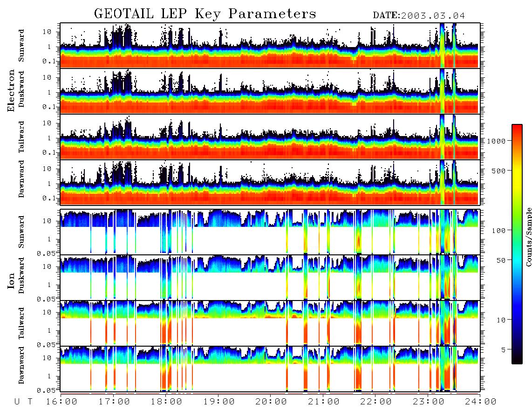Click the Electron Sunward spectrogram panel
532x410 pixels.
coord(270,46)
